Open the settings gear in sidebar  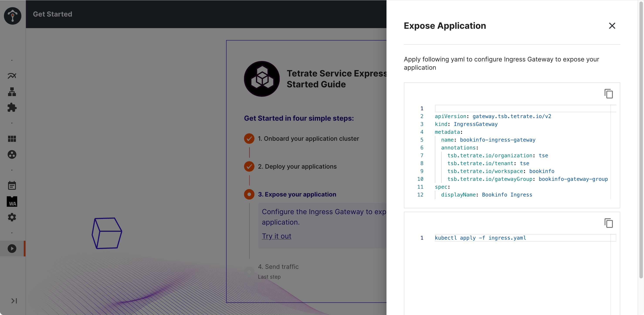click(x=12, y=217)
